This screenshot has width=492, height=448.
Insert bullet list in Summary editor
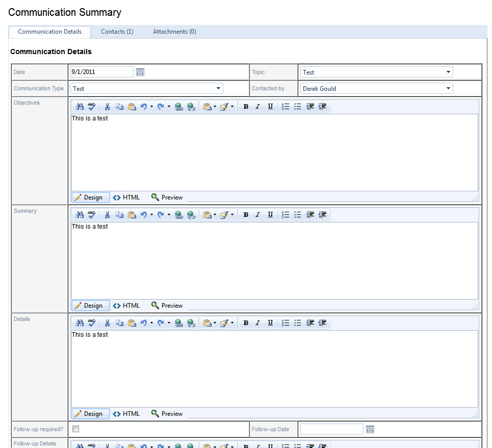pos(298,215)
